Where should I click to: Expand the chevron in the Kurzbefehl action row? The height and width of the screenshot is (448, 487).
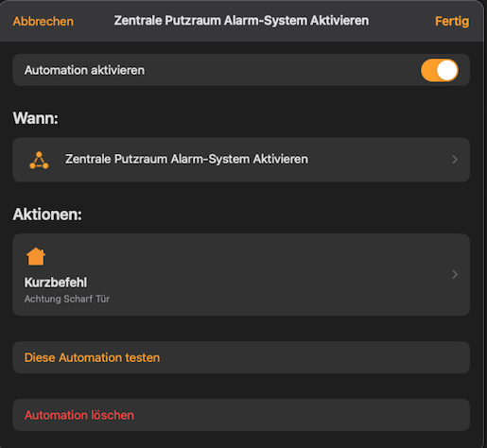[x=455, y=274]
